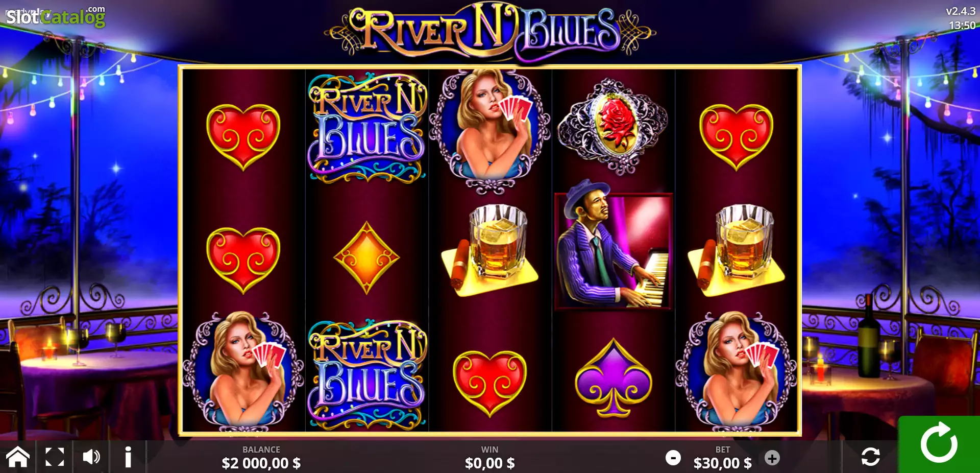Click the rose brooch symbol
Screen dimensions: 980x473
coord(612,126)
